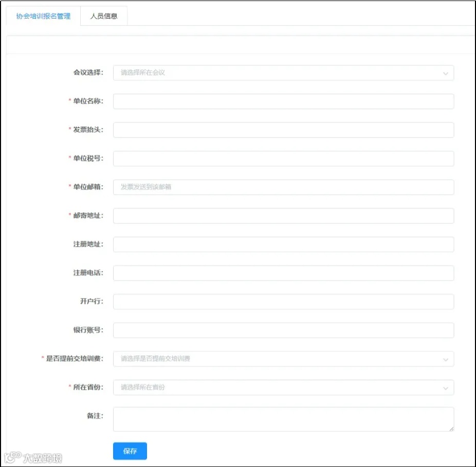Open the 所在省份 dropdown

284,387
